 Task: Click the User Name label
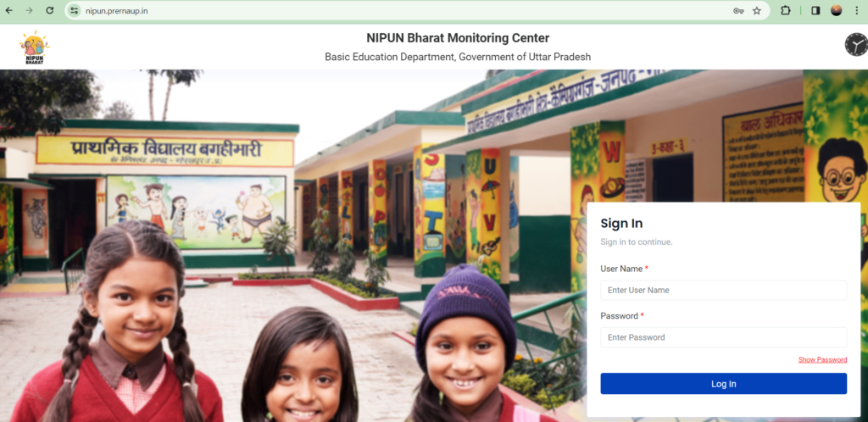pyautogui.click(x=621, y=269)
